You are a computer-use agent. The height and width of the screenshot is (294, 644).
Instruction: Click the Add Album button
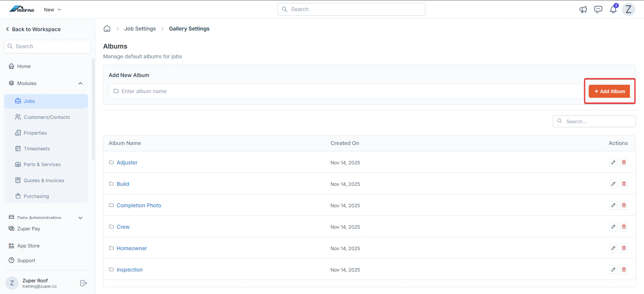pyautogui.click(x=609, y=91)
